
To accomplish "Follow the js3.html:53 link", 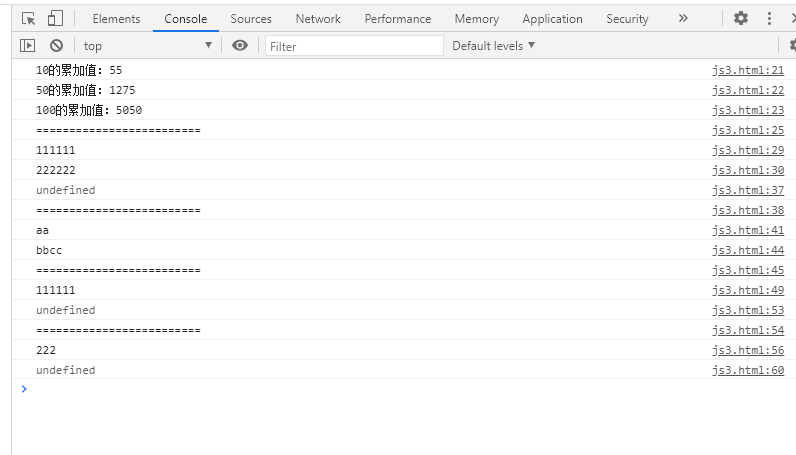I will point(748,310).
